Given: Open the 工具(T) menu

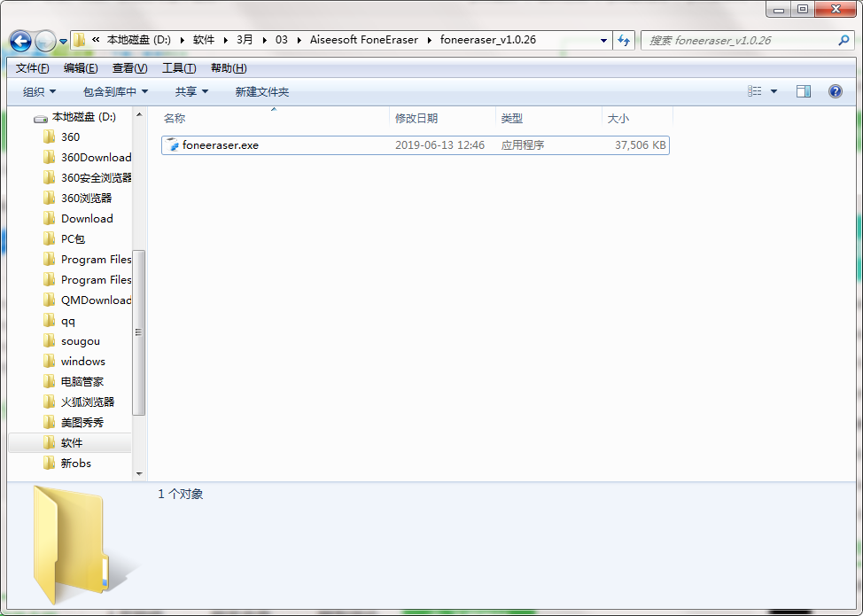Looking at the screenshot, I should click(179, 67).
